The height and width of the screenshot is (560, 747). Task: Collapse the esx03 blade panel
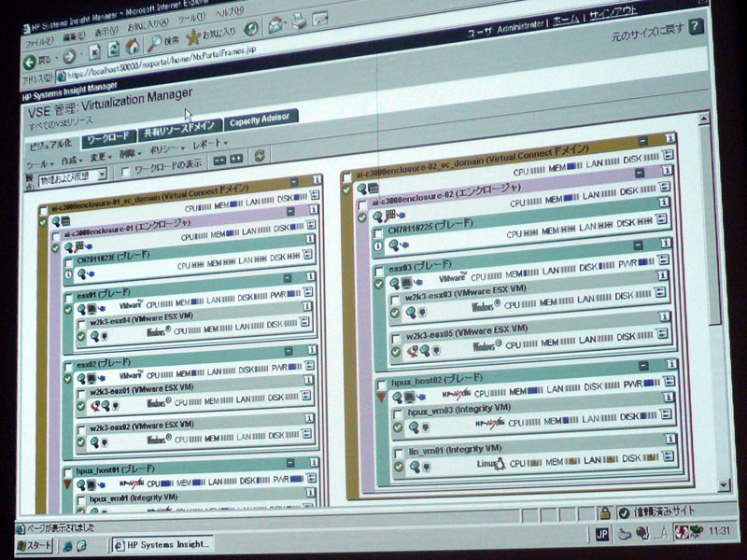pos(639,245)
